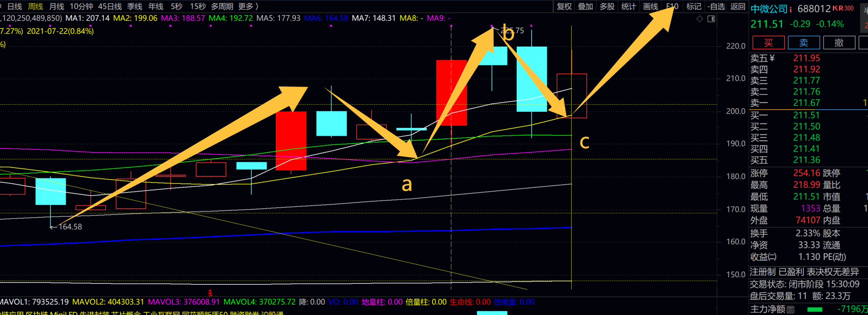
Task: Click the KR300 badge next to the stock code
Action: [843, 8]
